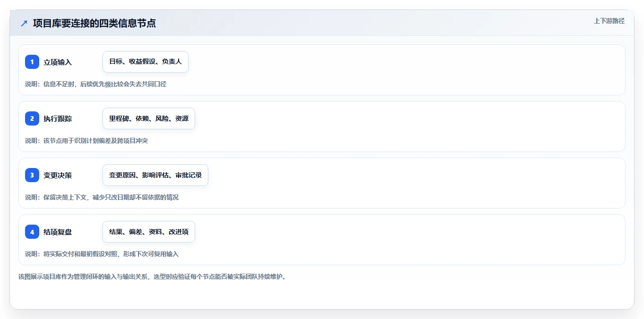Image resolution: width=644 pixels, height=319 pixels.
Task: Click the 上下游路径 label in the header
Action: point(609,21)
